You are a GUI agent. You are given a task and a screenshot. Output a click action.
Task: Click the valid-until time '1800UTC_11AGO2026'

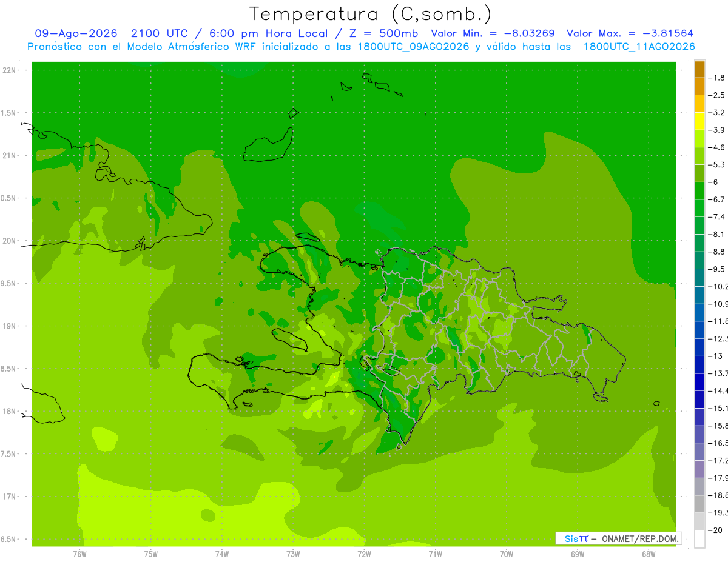pos(639,47)
